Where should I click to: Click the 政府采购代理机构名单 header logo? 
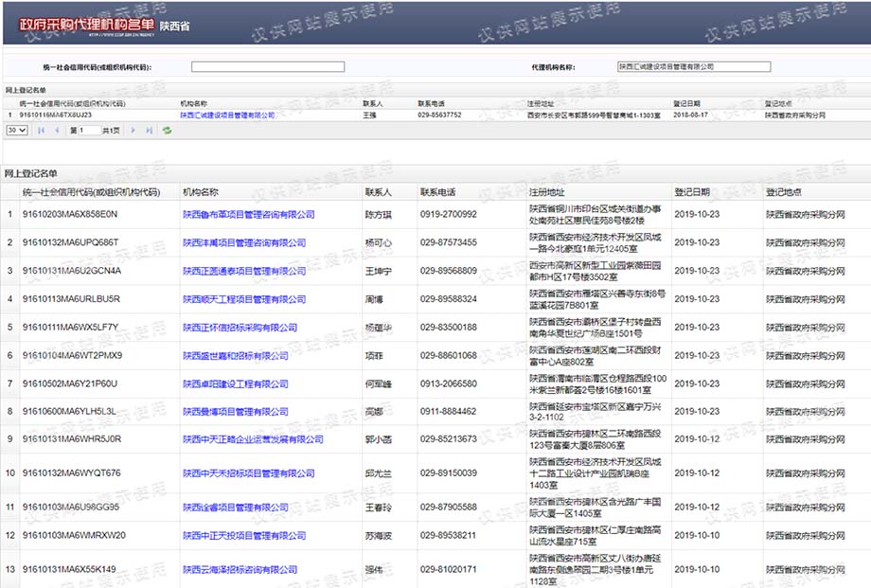(x=86, y=25)
